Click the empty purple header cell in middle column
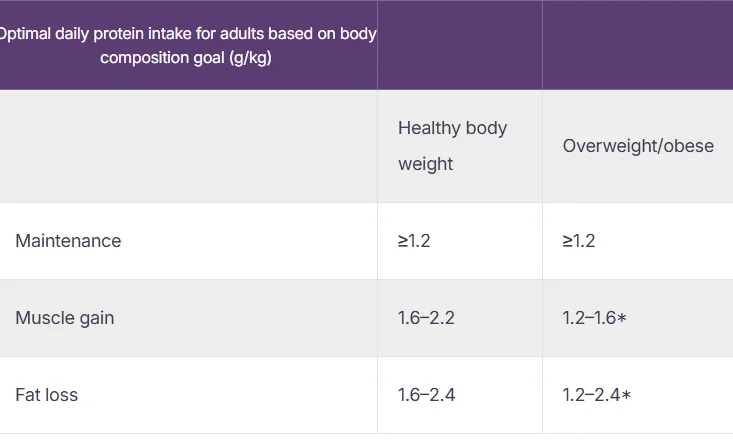 tap(459, 45)
